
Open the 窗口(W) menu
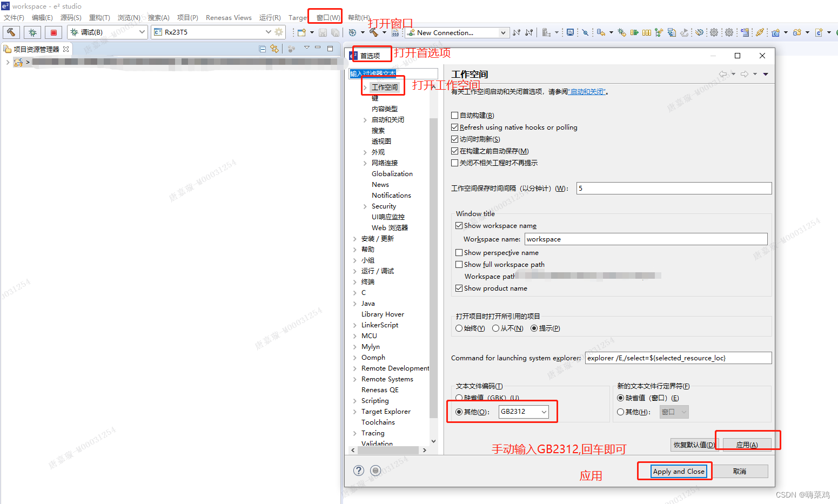pos(325,17)
